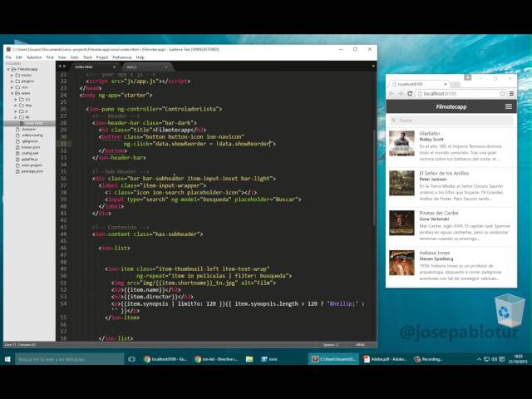Open a new tab in Chrome
The height and width of the screenshot is (399, 532).
pyautogui.click(x=456, y=84)
